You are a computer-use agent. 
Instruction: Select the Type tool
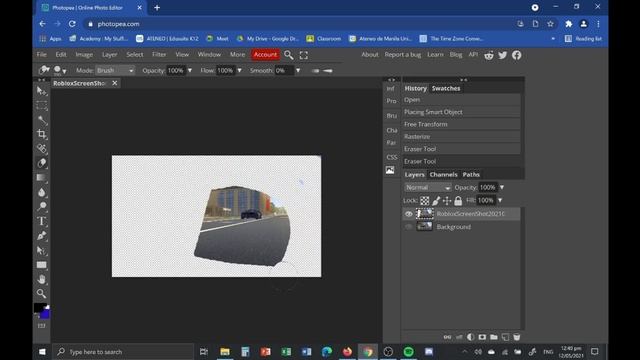(42, 221)
